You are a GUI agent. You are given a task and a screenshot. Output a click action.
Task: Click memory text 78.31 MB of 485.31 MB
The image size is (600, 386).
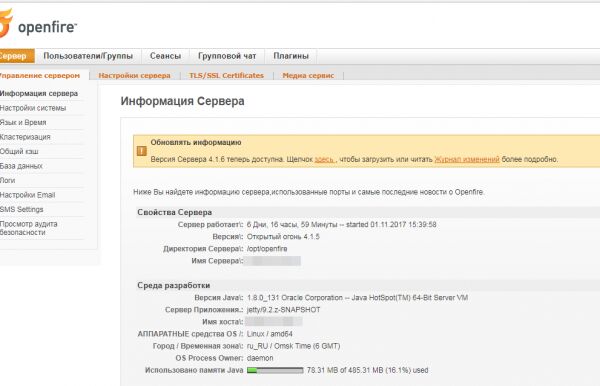pos(367,370)
